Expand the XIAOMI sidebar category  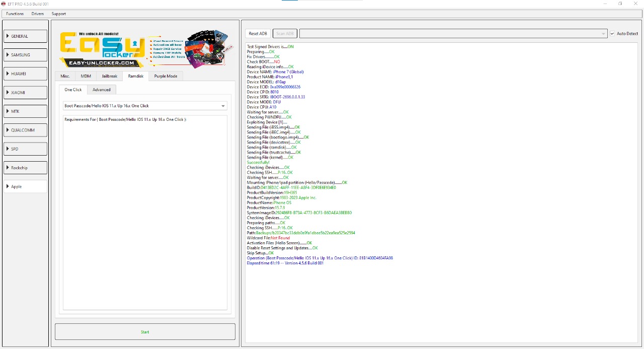[x=26, y=93]
